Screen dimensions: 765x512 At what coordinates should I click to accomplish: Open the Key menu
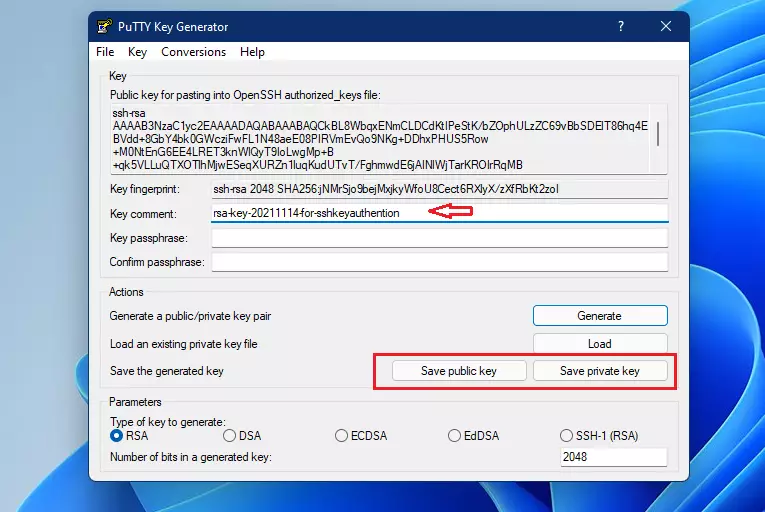[x=137, y=52]
